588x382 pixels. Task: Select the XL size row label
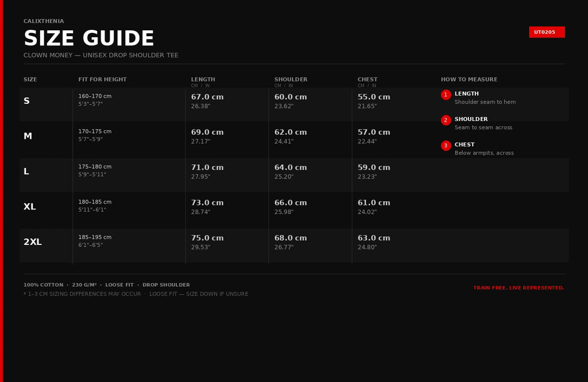pyautogui.click(x=30, y=206)
